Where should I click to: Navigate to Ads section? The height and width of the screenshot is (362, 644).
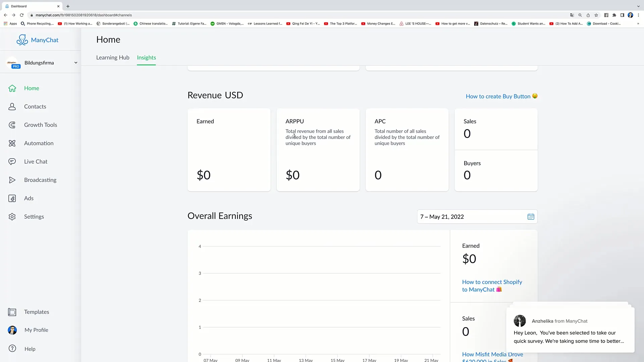(x=29, y=198)
